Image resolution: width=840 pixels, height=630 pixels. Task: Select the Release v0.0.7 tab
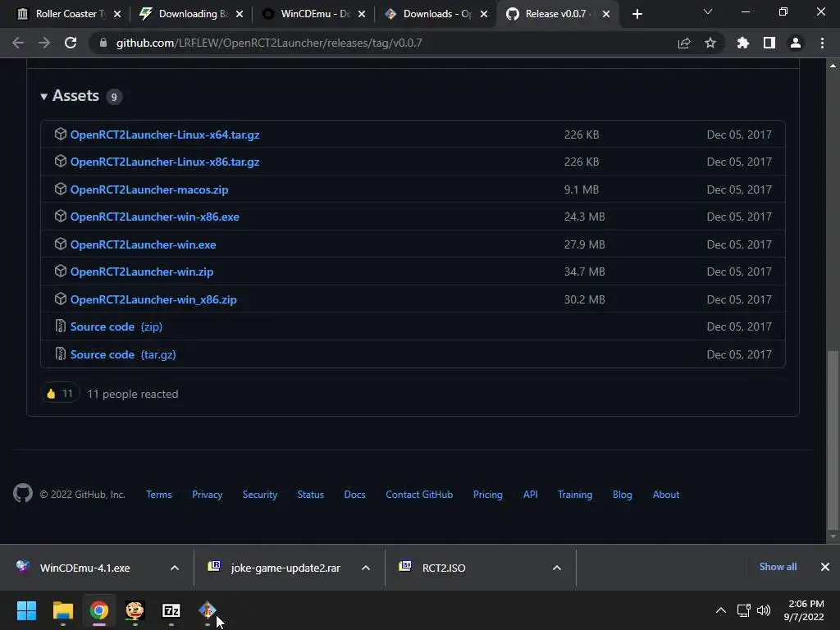click(x=555, y=14)
